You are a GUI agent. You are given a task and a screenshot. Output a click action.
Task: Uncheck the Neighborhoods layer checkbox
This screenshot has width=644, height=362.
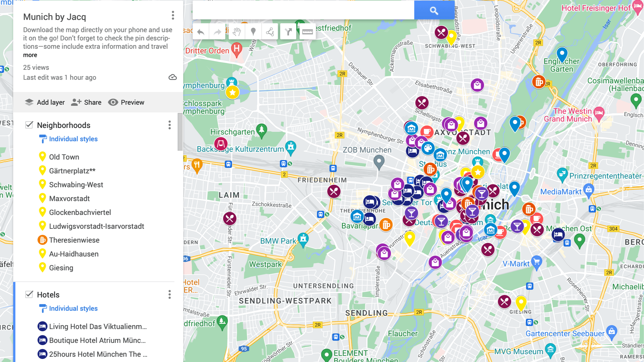tap(29, 125)
